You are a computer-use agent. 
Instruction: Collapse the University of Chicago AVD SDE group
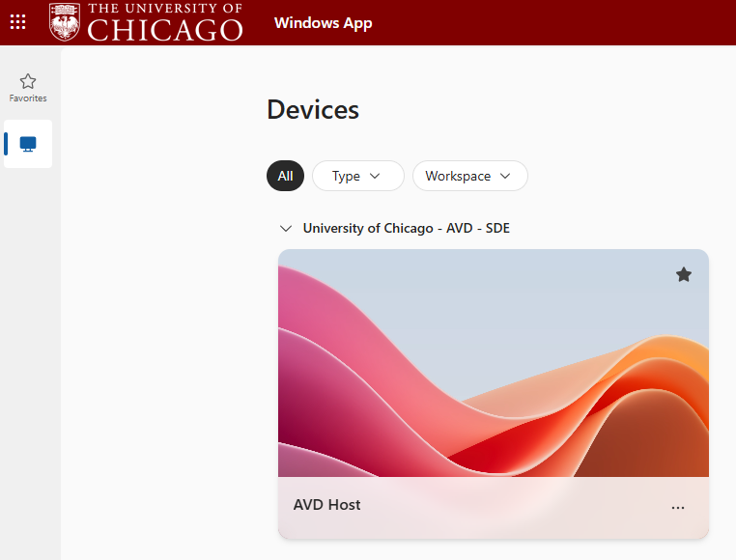(285, 229)
